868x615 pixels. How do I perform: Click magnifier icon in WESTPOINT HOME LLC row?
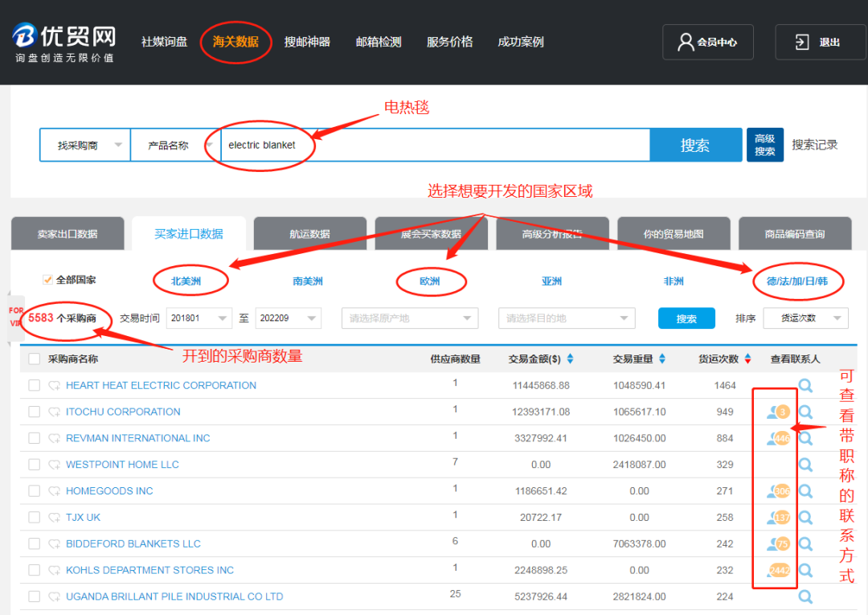point(805,465)
